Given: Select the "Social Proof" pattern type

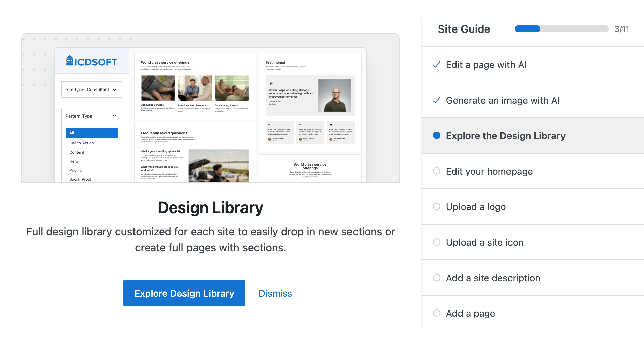Looking at the screenshot, I should pyautogui.click(x=80, y=179).
